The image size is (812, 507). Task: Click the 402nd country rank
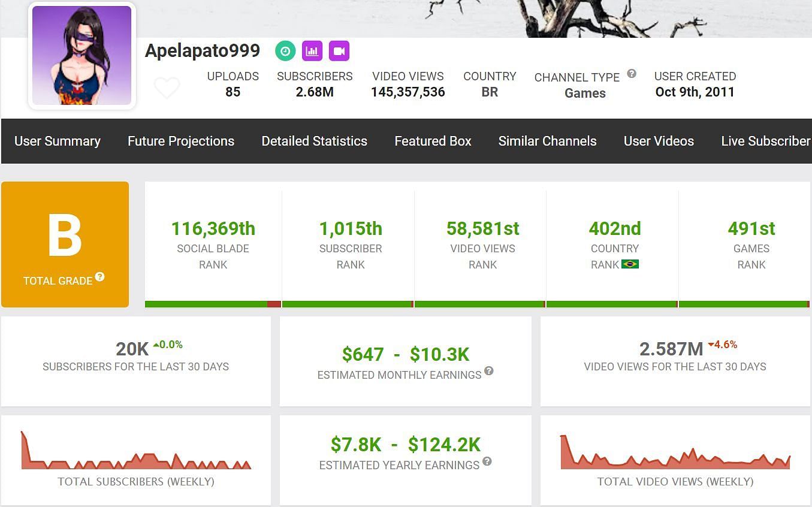(615, 228)
